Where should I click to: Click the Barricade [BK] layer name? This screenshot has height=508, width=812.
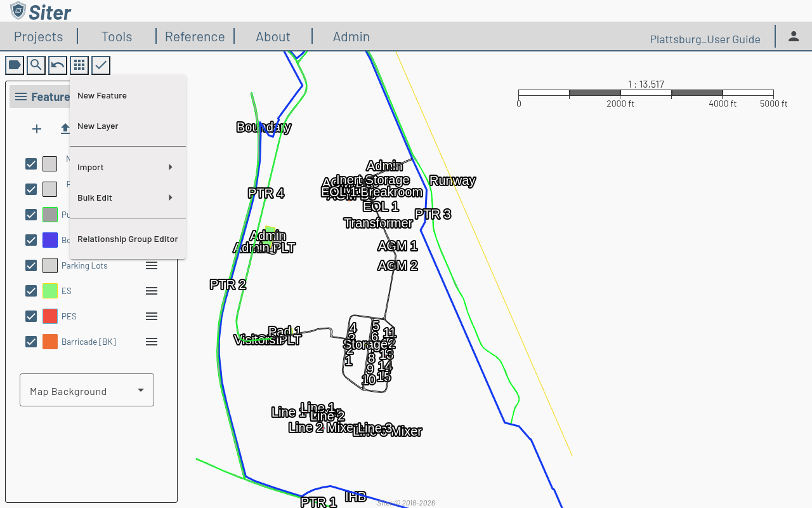(x=89, y=342)
